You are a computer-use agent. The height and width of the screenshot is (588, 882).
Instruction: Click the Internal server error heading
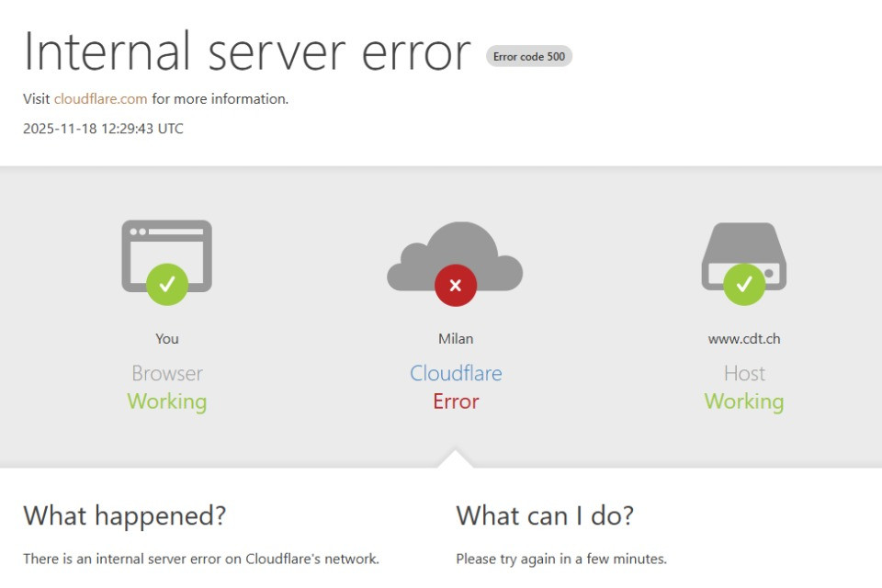(x=246, y=52)
